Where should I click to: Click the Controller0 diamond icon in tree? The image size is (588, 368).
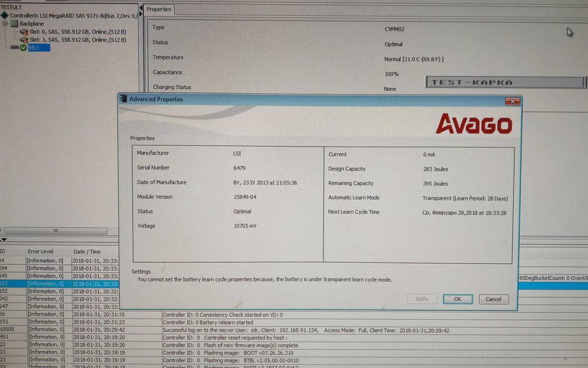point(5,15)
